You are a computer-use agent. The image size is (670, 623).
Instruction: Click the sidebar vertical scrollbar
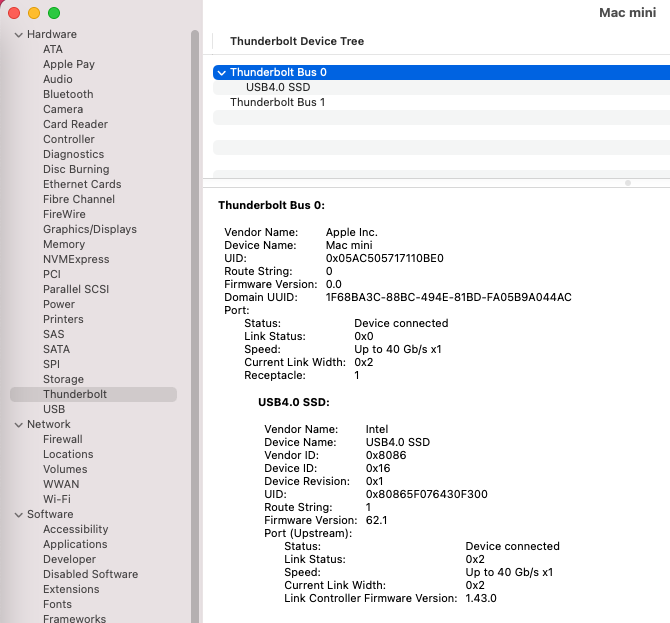point(195,326)
